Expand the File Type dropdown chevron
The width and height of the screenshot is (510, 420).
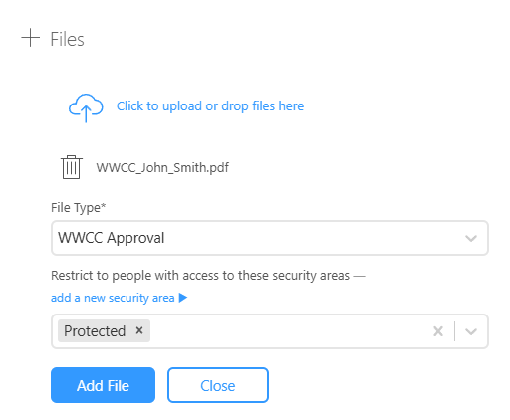coord(471,238)
